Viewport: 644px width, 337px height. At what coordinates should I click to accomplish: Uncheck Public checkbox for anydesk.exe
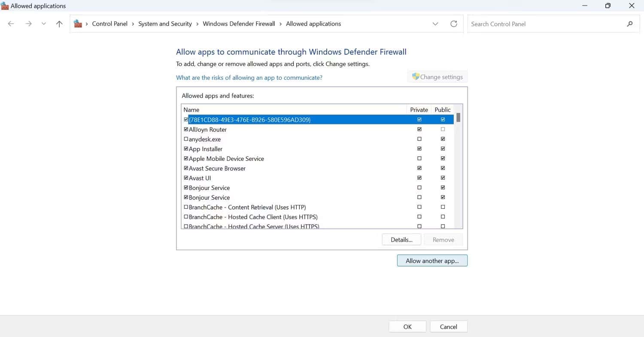click(x=443, y=139)
